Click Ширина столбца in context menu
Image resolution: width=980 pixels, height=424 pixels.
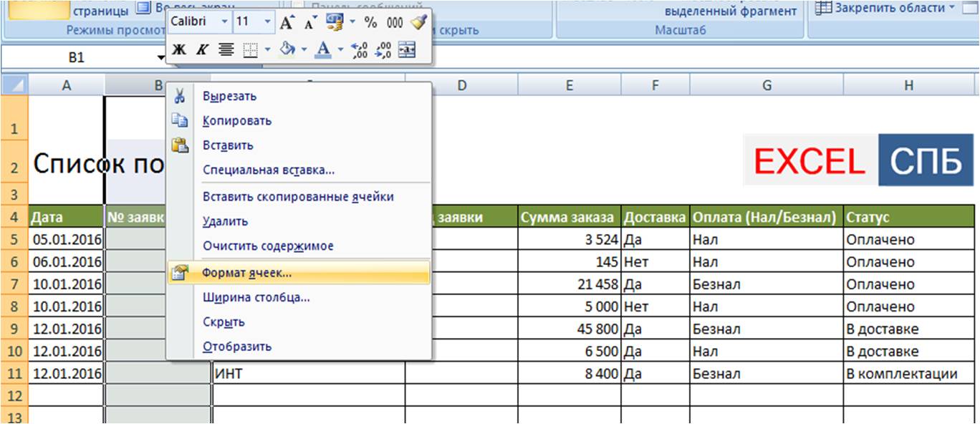point(256,297)
